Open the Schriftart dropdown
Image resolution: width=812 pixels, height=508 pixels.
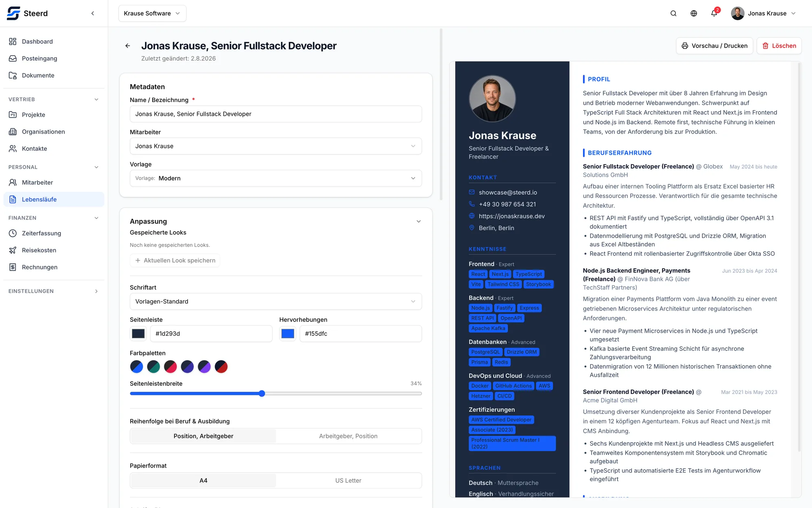[x=276, y=302]
